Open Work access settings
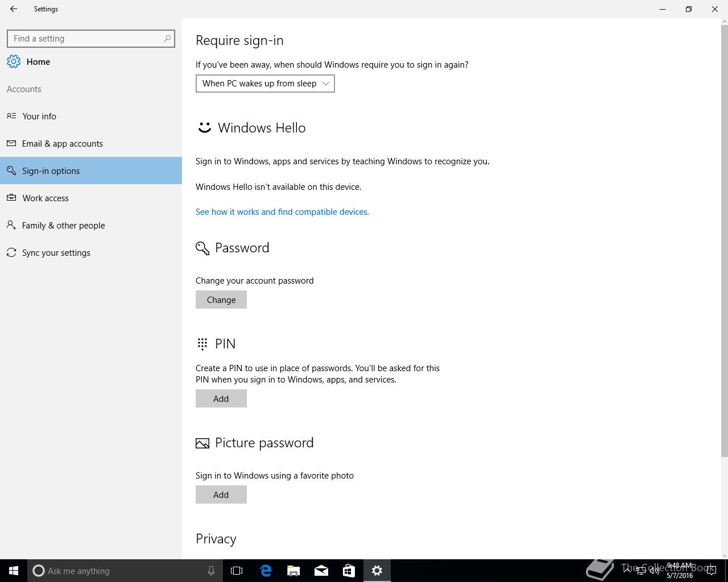The image size is (728, 582). [91, 198]
